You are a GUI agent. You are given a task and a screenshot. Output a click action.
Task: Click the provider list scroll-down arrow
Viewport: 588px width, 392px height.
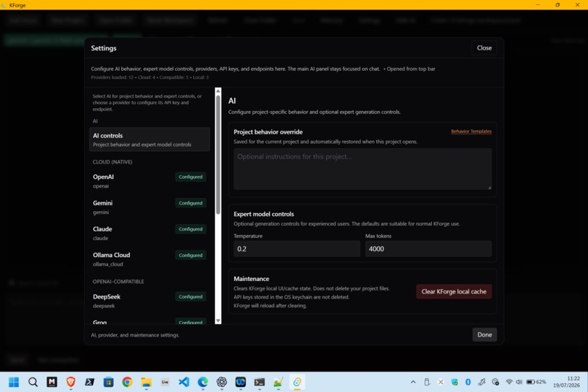tap(218, 320)
